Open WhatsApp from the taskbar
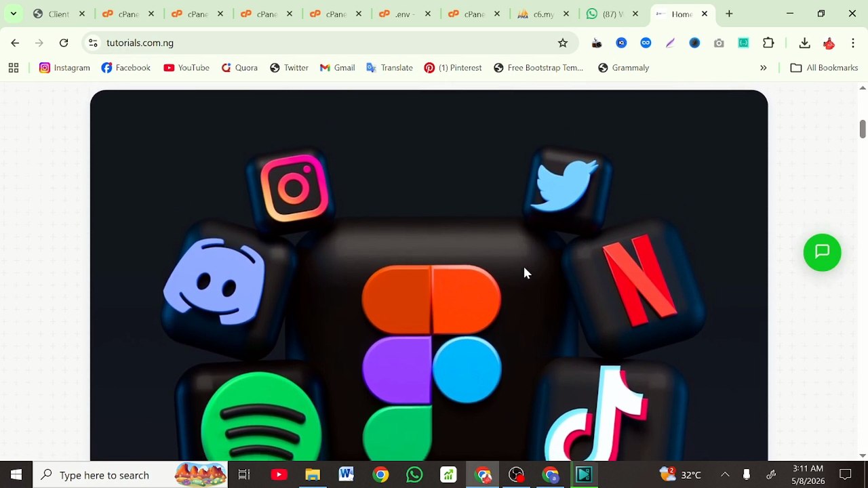 (414, 474)
